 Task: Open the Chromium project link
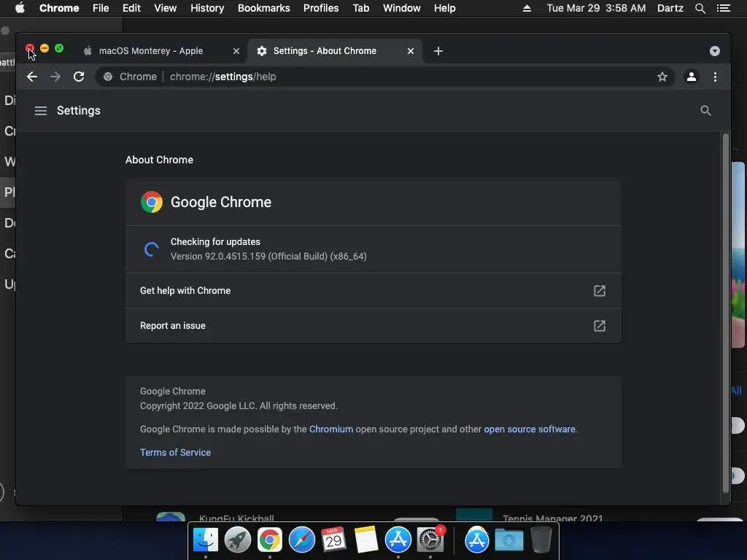coord(331,429)
